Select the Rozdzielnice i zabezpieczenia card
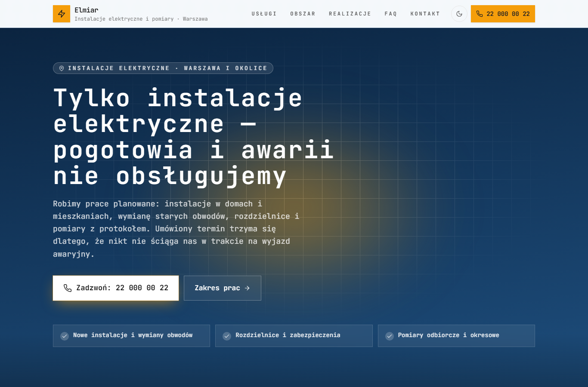Viewport: 588px width, 387px height. (294, 336)
